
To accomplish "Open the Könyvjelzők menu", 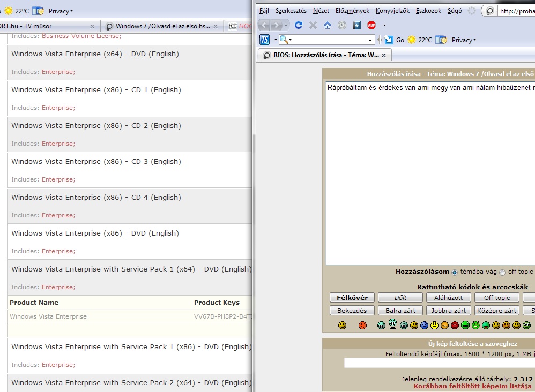I will [x=393, y=11].
